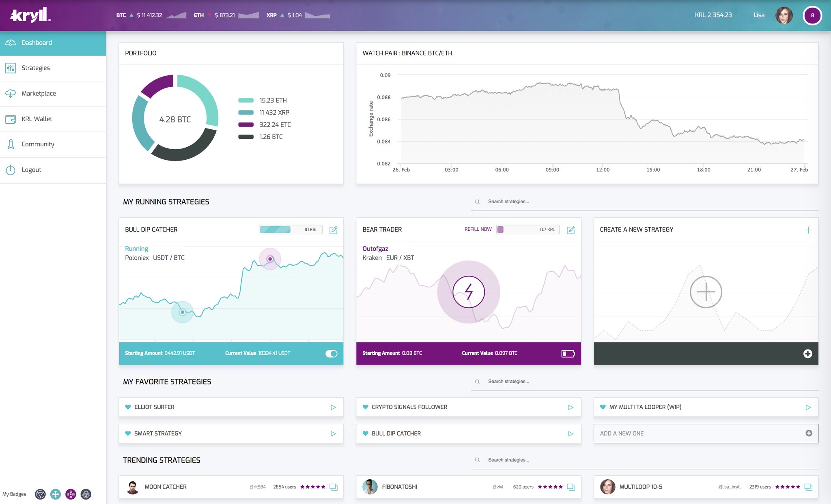Click Refill Now on Bear Trader

coord(478,229)
